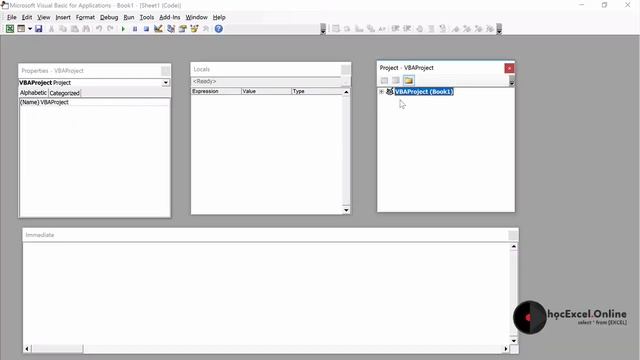
Task: Open the Insert object dropdown arrow
Action: (x=30, y=29)
